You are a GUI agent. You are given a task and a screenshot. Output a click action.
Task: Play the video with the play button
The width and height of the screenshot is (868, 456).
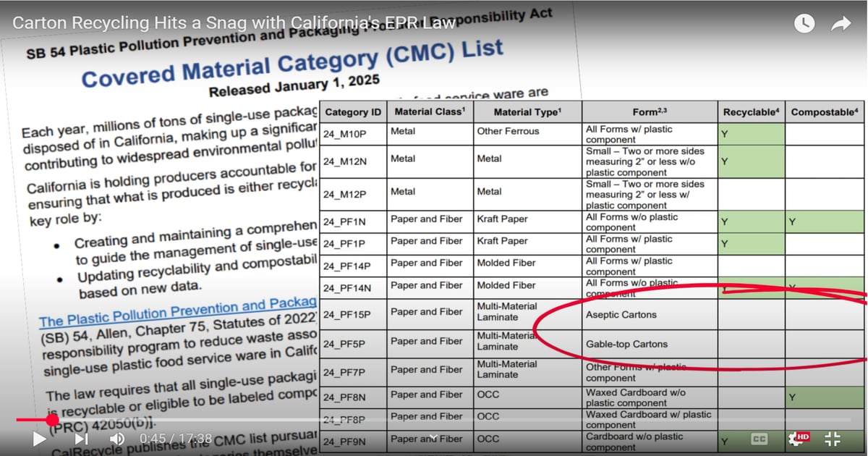[x=39, y=439]
